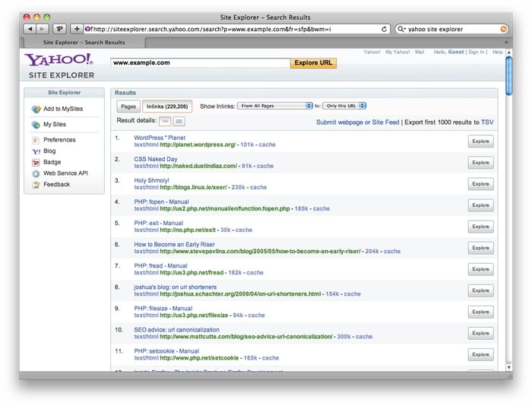Image resolution: width=532 pixels, height=406 pixels.
Task: Click the browser forward arrow button
Action: [42, 29]
